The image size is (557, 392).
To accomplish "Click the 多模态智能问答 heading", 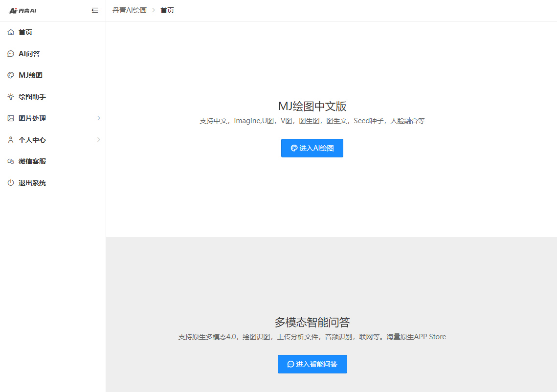I will 312,322.
